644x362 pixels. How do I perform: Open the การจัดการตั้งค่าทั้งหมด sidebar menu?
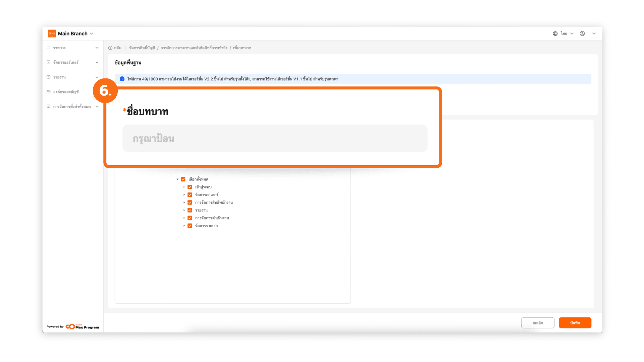point(72,107)
